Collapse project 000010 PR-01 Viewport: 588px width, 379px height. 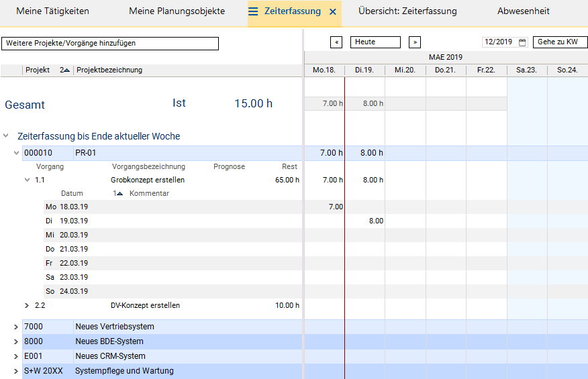(16, 152)
